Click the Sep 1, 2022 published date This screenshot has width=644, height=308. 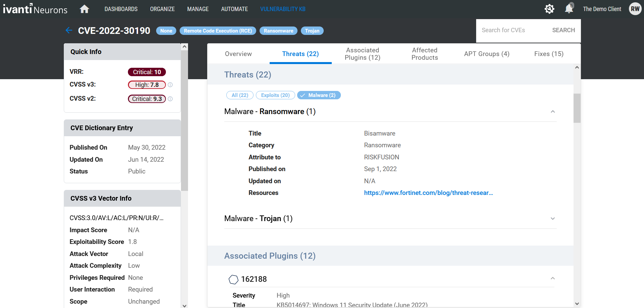380,169
